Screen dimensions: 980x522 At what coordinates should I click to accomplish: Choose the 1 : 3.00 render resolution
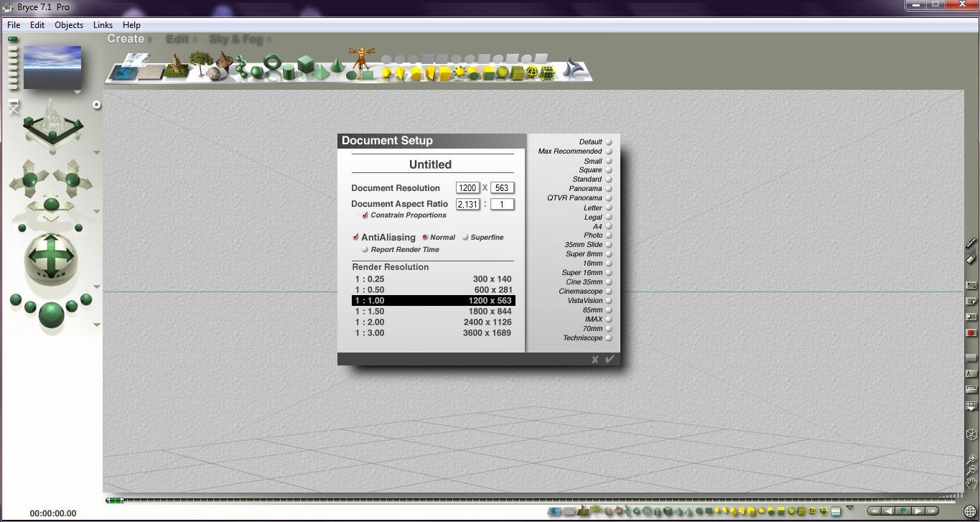(434, 333)
